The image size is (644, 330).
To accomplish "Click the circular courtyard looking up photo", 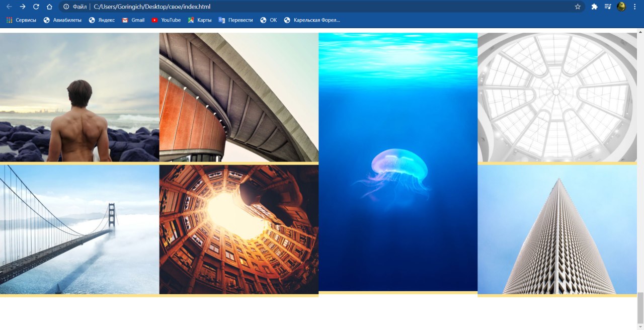I will [239, 229].
